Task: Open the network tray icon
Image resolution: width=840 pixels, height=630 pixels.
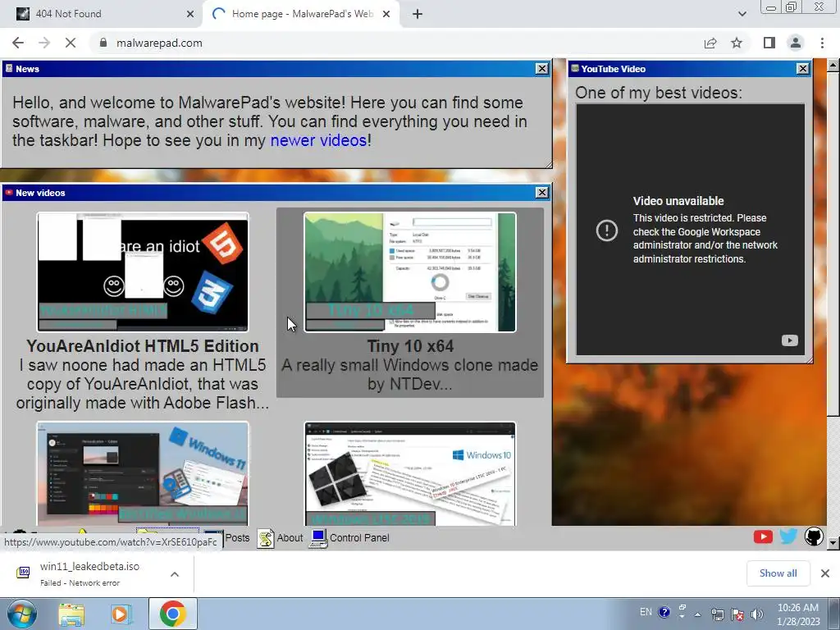Action: coord(717,614)
